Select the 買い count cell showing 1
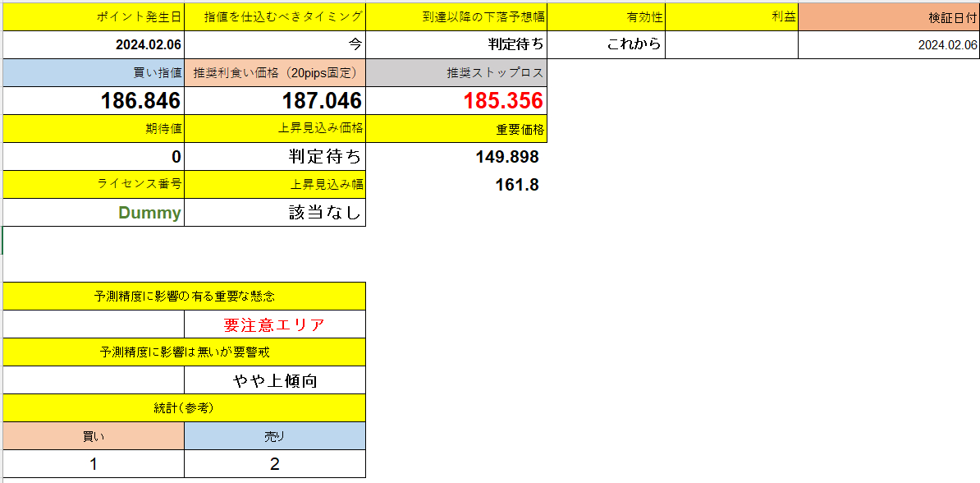980x483 pixels. [93, 462]
